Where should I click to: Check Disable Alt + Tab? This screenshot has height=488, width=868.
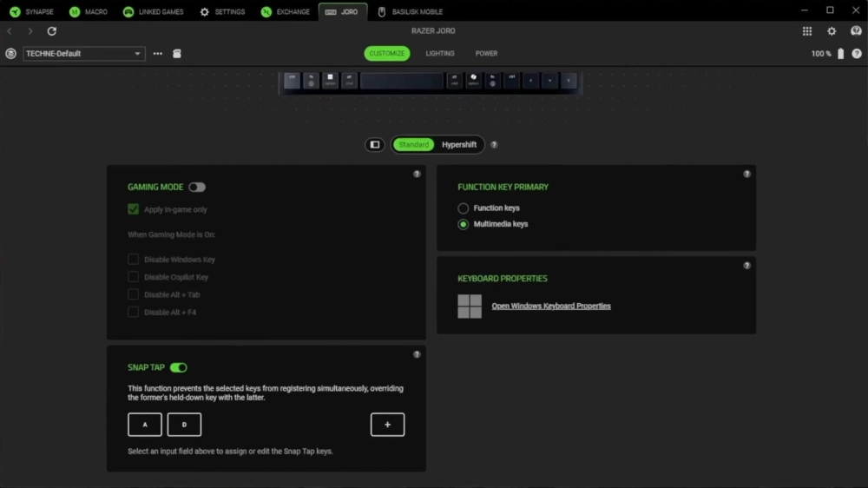click(x=133, y=294)
